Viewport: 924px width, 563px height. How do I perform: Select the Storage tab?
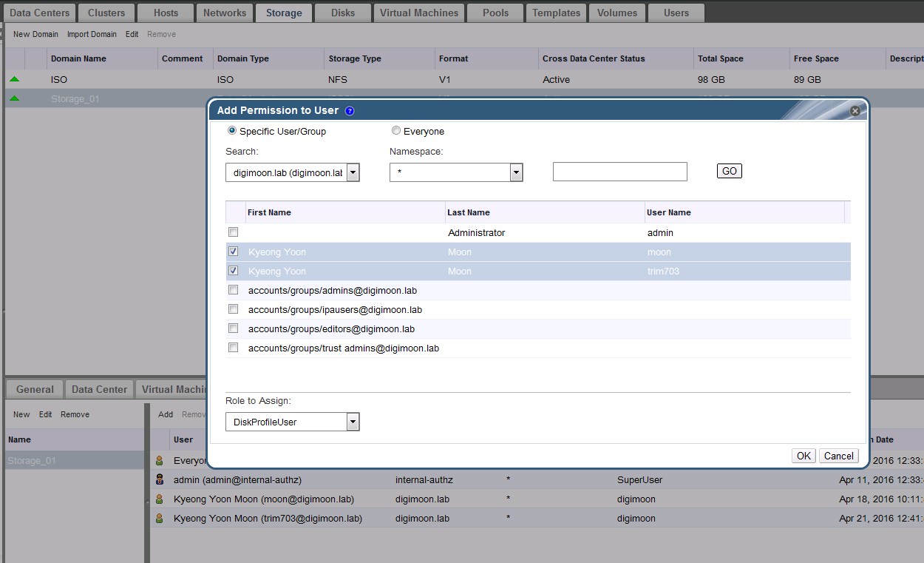(284, 13)
